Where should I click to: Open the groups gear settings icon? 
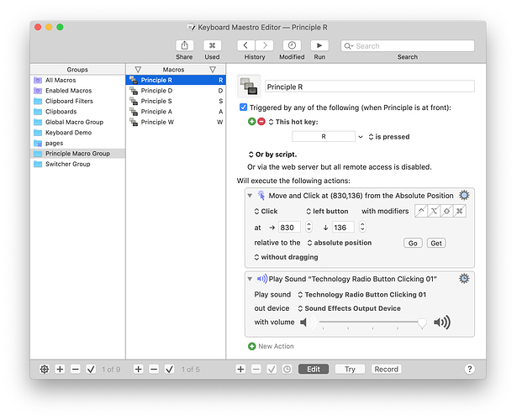click(x=45, y=370)
